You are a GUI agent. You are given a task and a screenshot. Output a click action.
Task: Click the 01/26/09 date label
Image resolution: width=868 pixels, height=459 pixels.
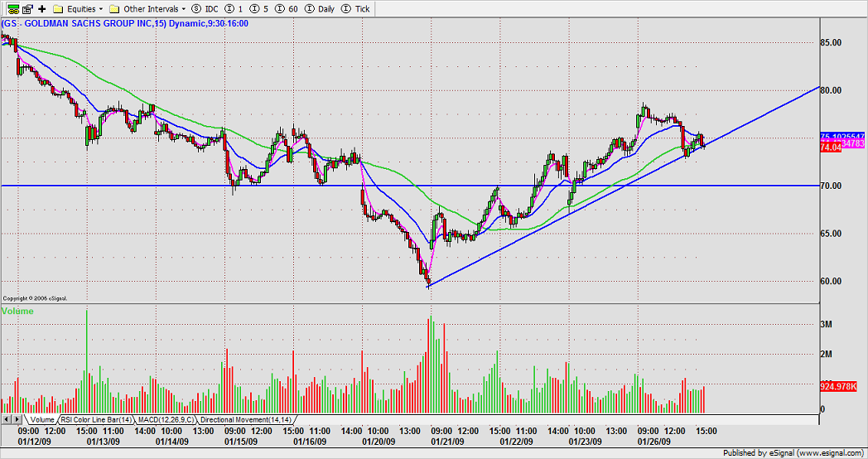pyautogui.click(x=654, y=442)
